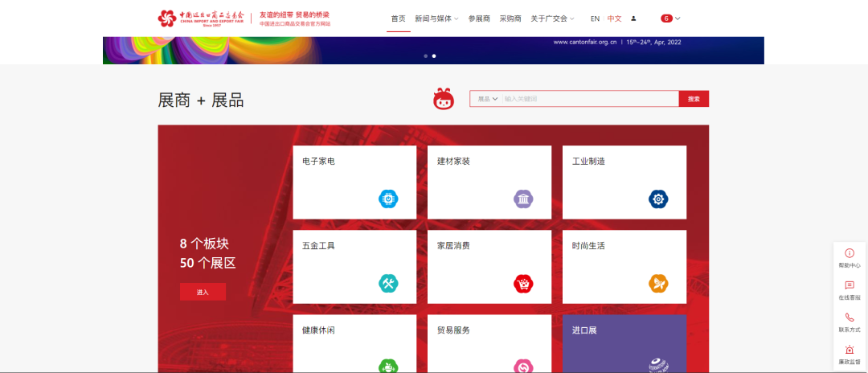Go to the 首页 home tab
The height and width of the screenshot is (373, 868).
pyautogui.click(x=398, y=18)
